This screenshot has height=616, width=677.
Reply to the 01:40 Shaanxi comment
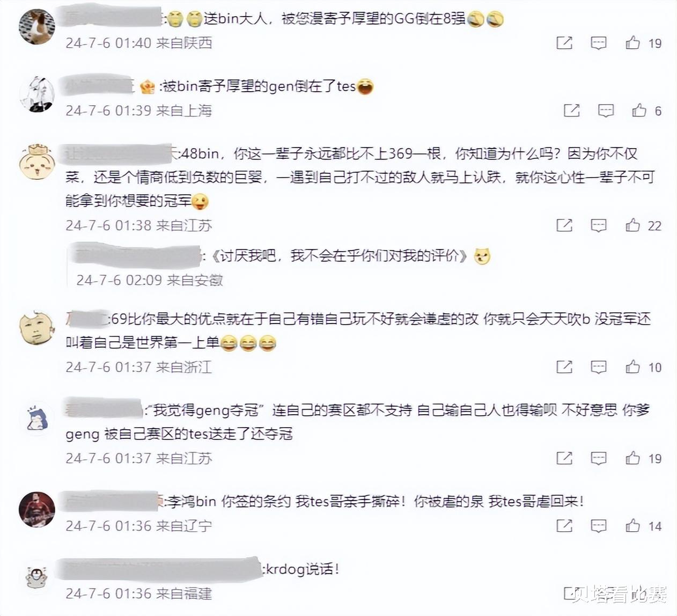599,43
